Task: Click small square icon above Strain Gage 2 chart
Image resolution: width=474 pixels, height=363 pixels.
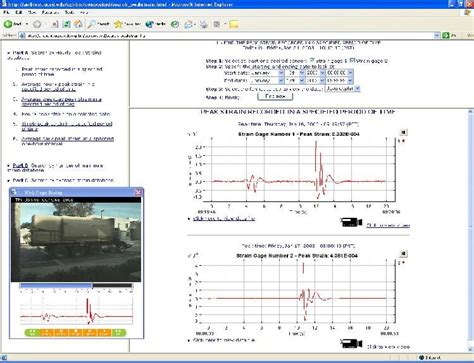Action: pyautogui.click(x=403, y=254)
